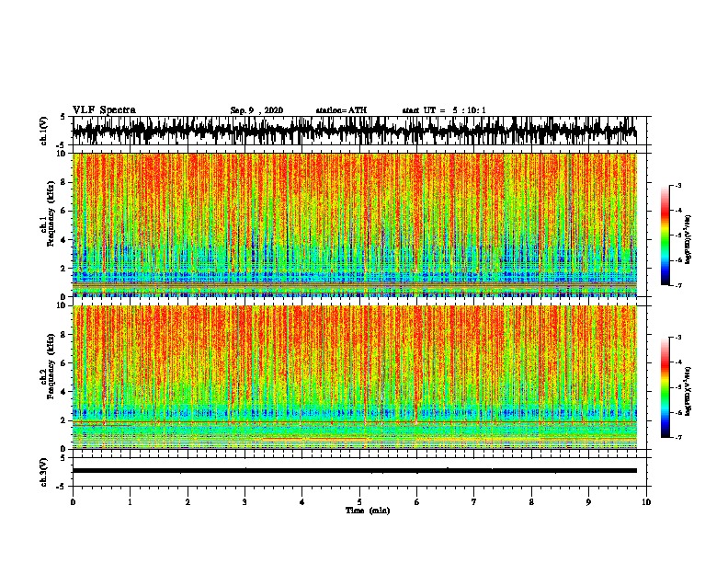Click the "station=ATH" header text
Image resolution: width=728 pixels, height=563 pixels.
(x=341, y=110)
